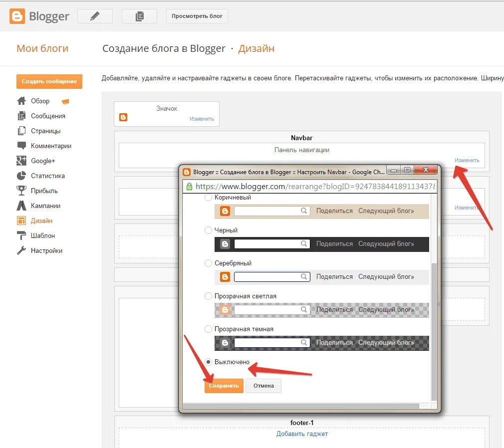Click the orange megaphone icon next to Обзор
Image resolution: width=504 pixels, height=448 pixels.
click(x=65, y=102)
